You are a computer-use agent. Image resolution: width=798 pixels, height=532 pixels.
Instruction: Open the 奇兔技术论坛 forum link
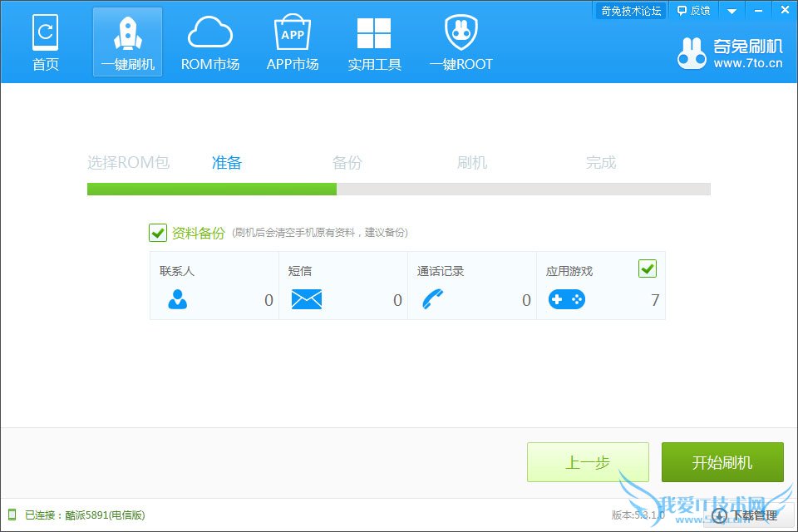click(x=631, y=10)
